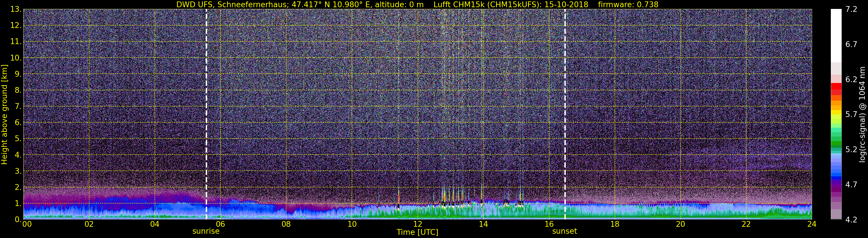
Task: Click the time tick label '20'
Action: coord(680,224)
